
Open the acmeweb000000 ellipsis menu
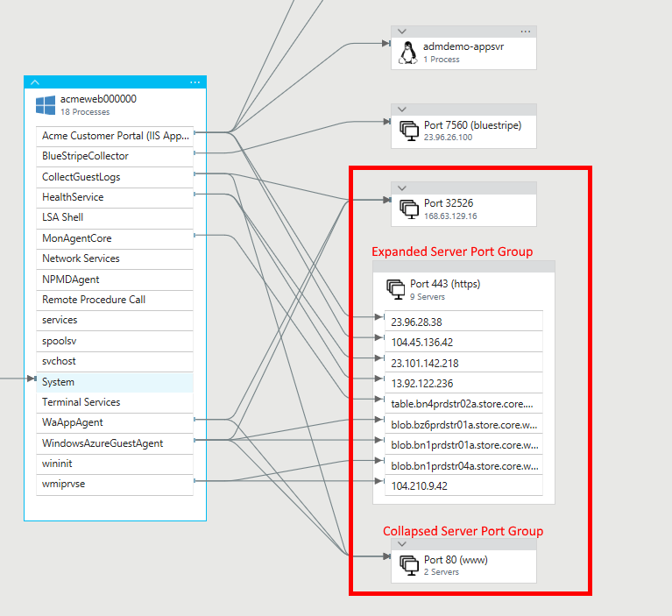(195, 82)
